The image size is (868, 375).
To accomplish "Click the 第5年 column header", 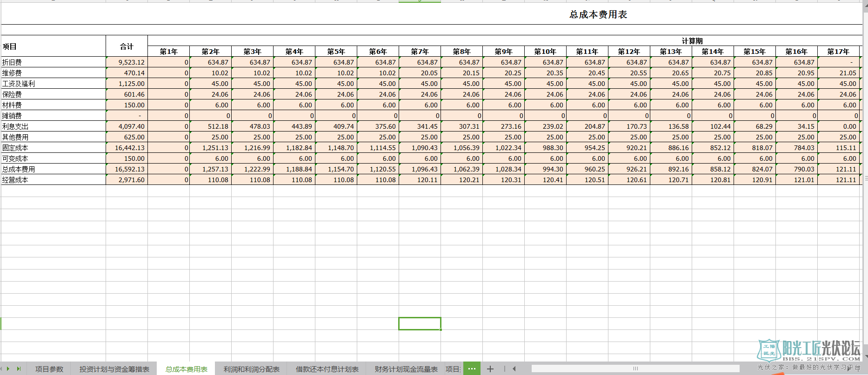I will click(336, 52).
